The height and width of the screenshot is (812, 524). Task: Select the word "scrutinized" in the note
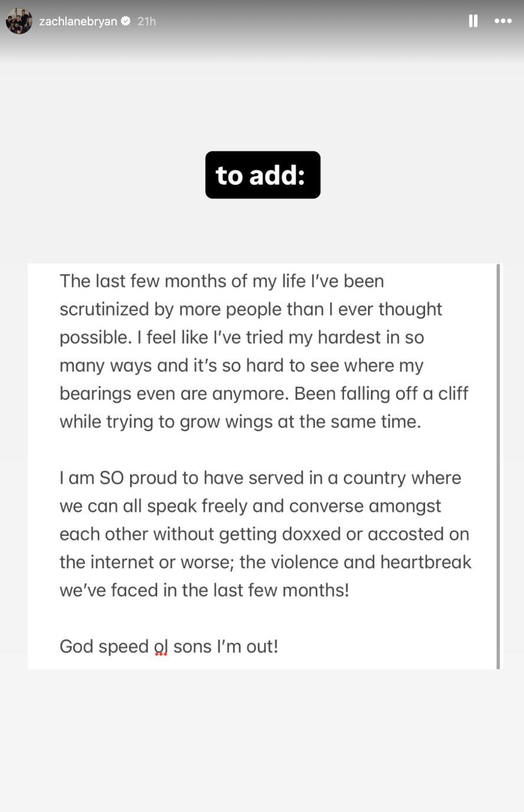[104, 309]
